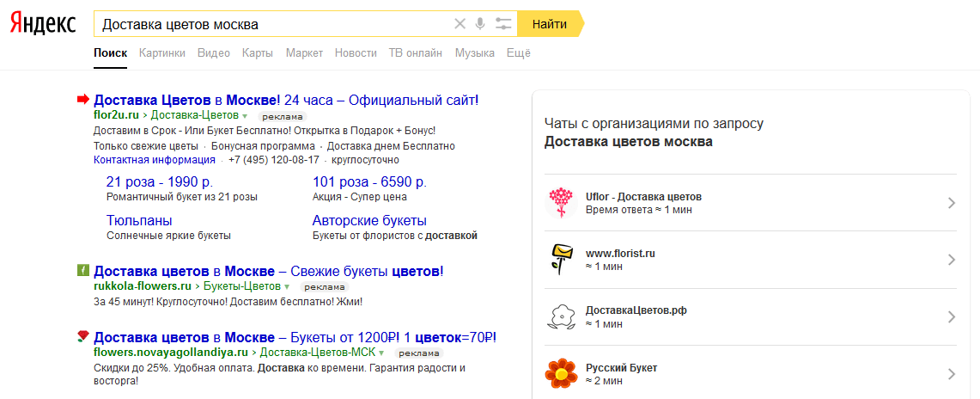Image resolution: width=980 pixels, height=399 pixels.
Task: Click the text Букеты от флористов с доставкой
Action: (x=395, y=236)
